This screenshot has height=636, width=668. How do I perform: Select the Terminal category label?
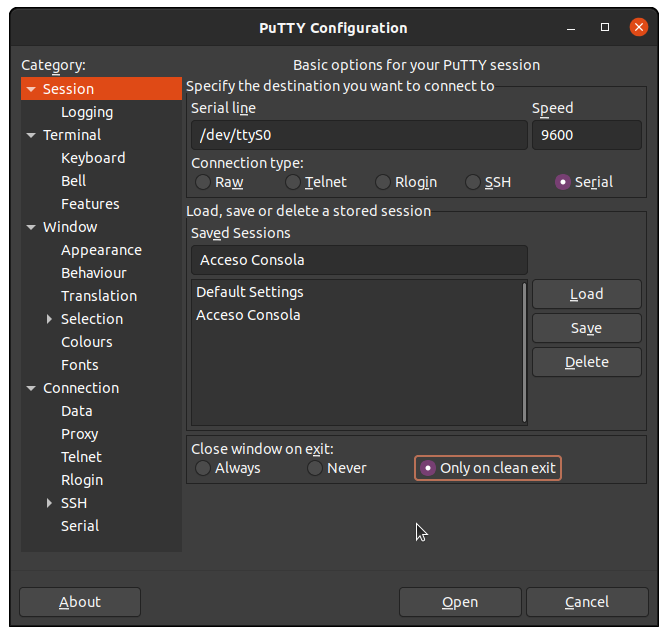[x=72, y=135]
